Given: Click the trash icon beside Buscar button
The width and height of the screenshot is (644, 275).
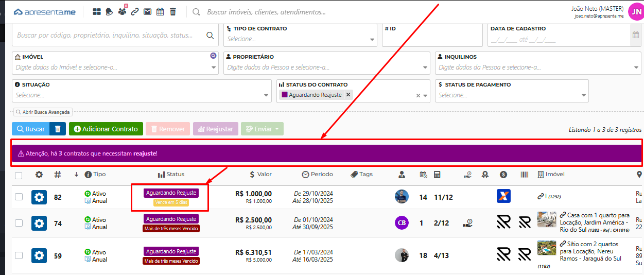Looking at the screenshot, I should click(58, 129).
